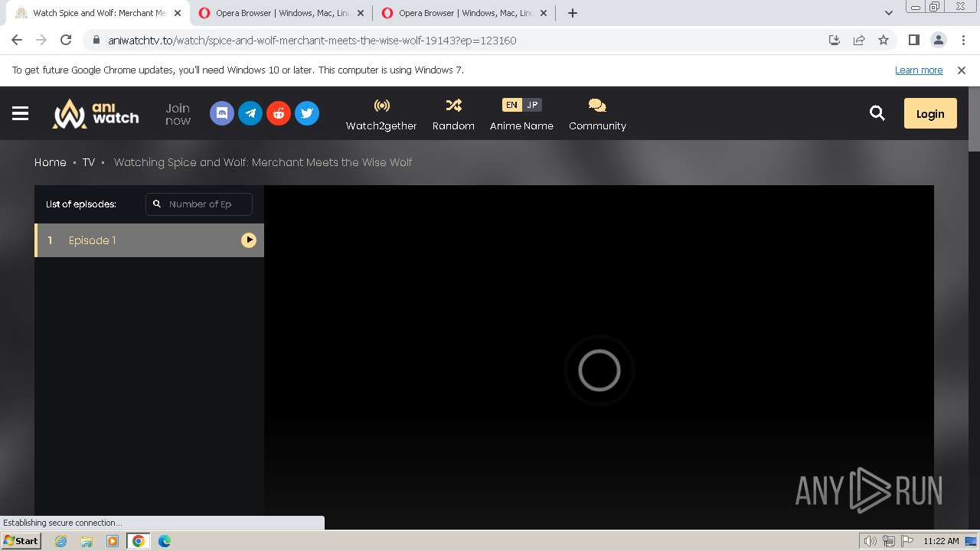980x551 pixels.
Task: Select the Watch Spice and Wolf tab
Action: [99, 13]
